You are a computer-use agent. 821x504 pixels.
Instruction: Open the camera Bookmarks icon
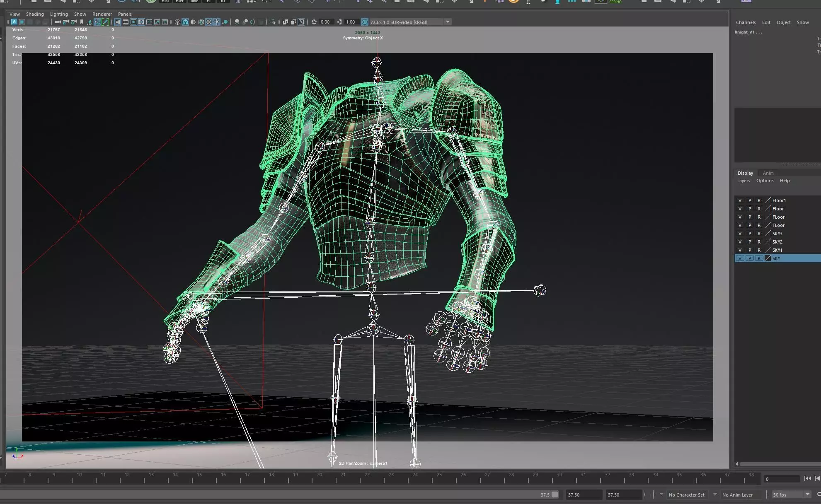point(81,22)
